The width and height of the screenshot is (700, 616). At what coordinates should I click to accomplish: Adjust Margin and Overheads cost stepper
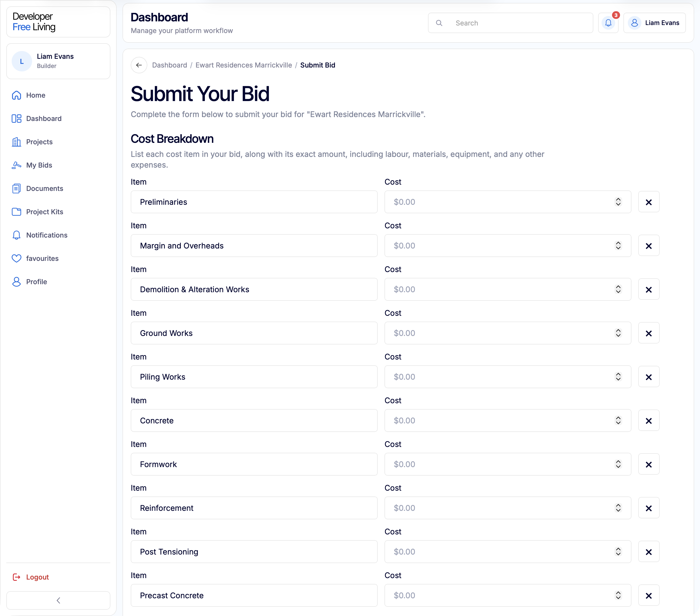point(618,246)
